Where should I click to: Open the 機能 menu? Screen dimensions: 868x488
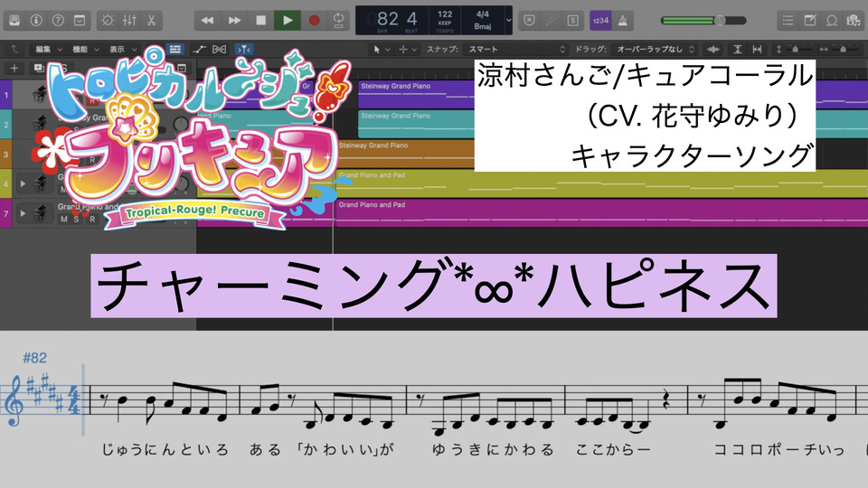85,49
